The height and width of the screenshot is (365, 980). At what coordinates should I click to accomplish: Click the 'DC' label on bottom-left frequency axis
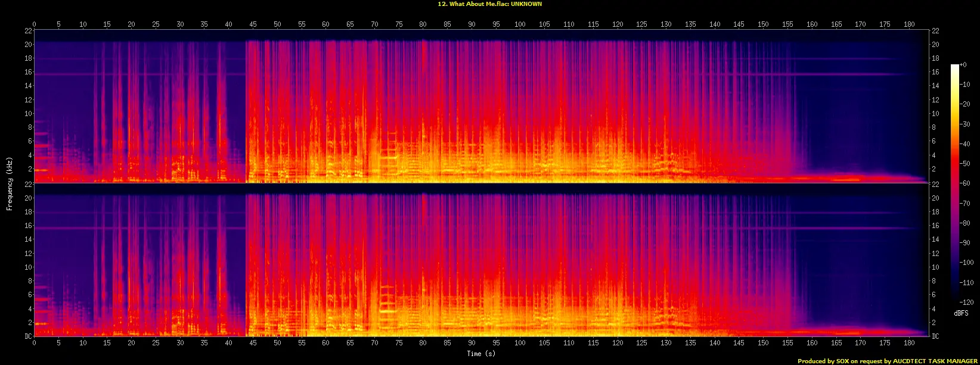[26, 336]
